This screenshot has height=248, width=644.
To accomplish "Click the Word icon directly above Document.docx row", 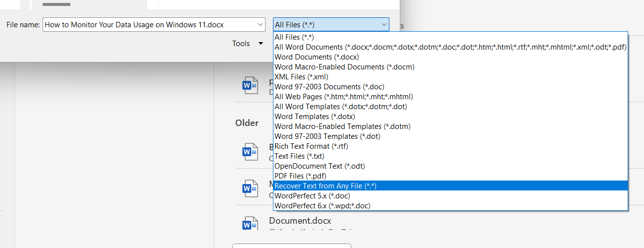I will click(x=250, y=188).
